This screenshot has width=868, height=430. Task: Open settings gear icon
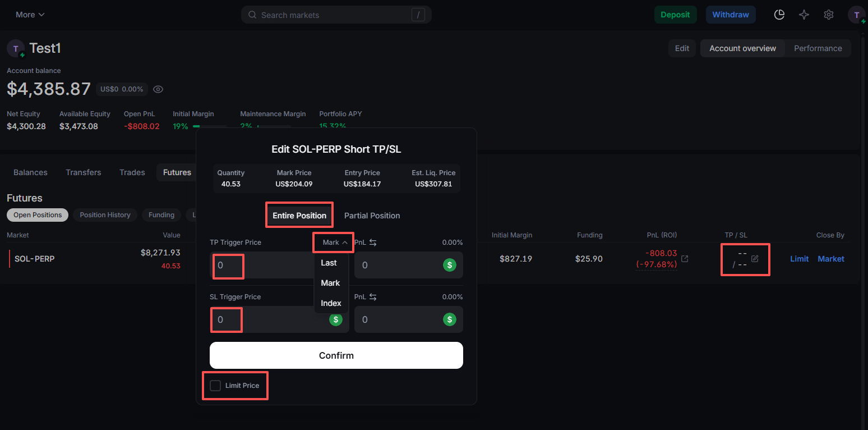(x=829, y=15)
